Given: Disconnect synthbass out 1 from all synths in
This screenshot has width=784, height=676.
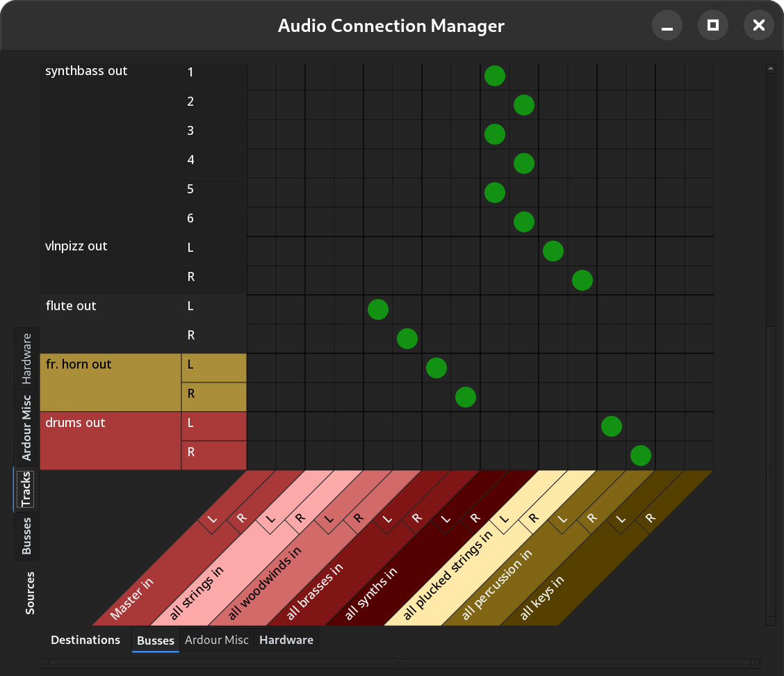Looking at the screenshot, I should click(495, 75).
